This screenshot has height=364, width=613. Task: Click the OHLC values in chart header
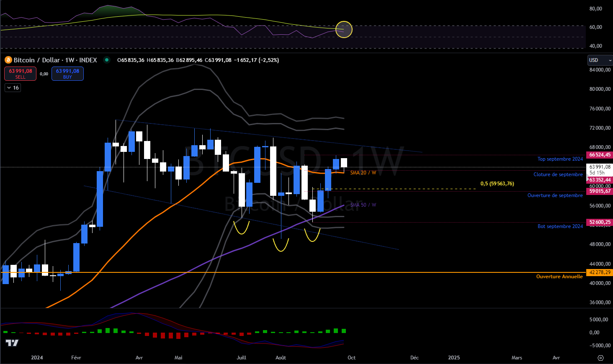174,60
